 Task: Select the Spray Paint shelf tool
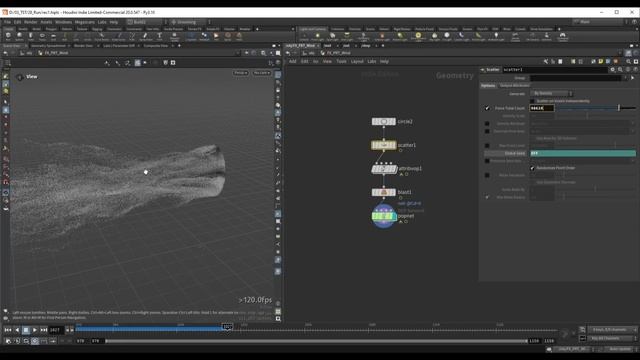145,37
